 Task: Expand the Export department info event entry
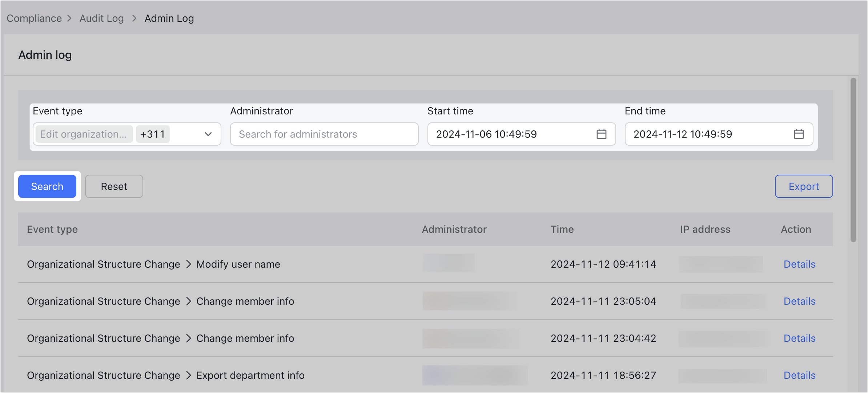[189, 375]
